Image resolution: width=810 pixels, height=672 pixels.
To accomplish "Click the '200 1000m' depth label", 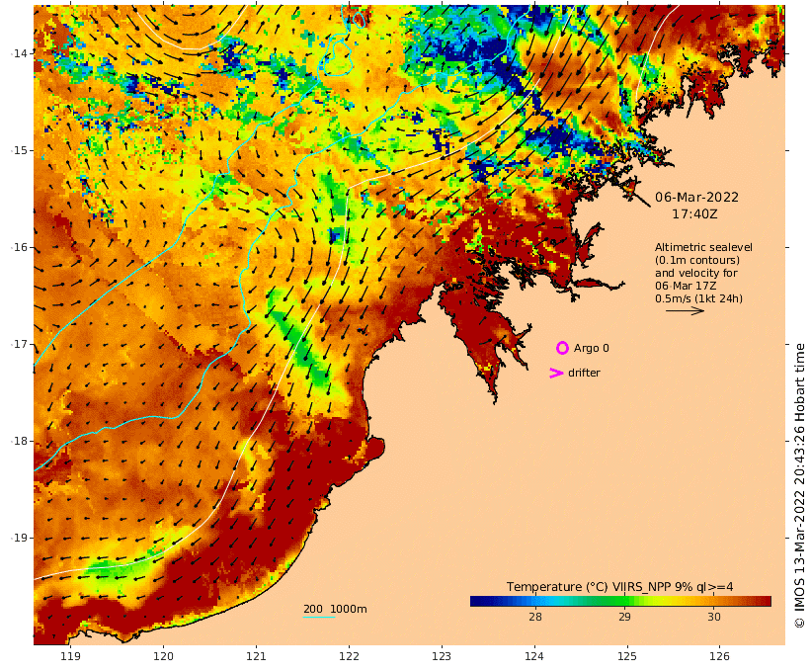I will tap(335, 609).
